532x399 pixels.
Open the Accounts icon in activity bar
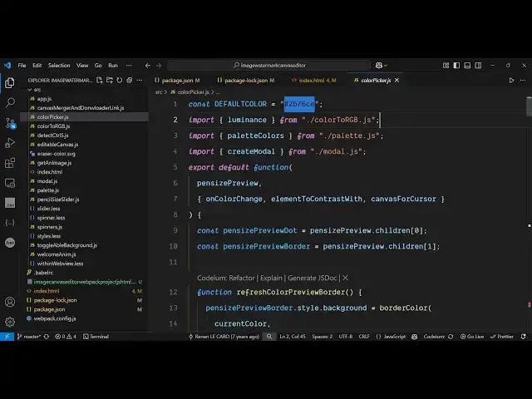click(x=10, y=302)
